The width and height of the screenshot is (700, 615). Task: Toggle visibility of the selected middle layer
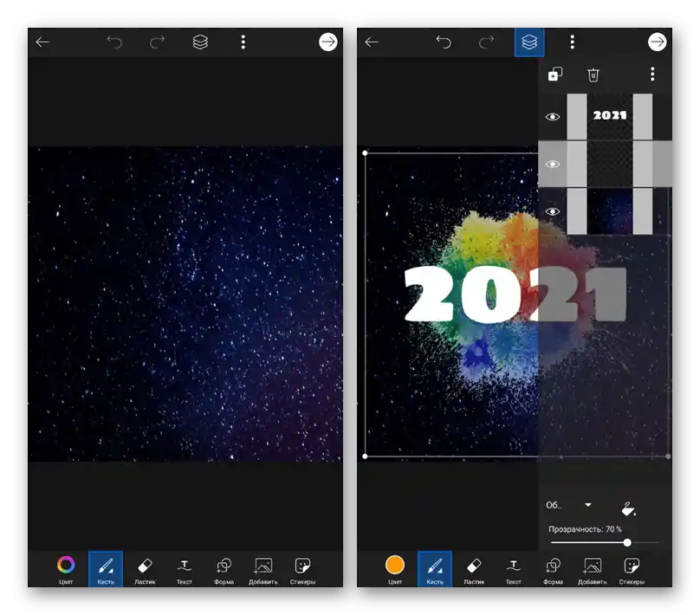[553, 165]
